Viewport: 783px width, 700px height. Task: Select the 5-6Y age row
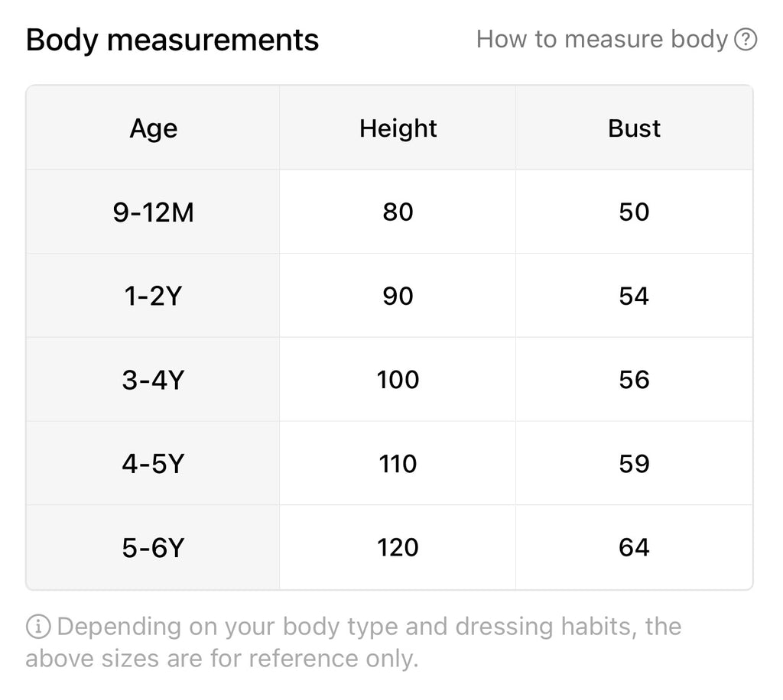[x=153, y=548]
